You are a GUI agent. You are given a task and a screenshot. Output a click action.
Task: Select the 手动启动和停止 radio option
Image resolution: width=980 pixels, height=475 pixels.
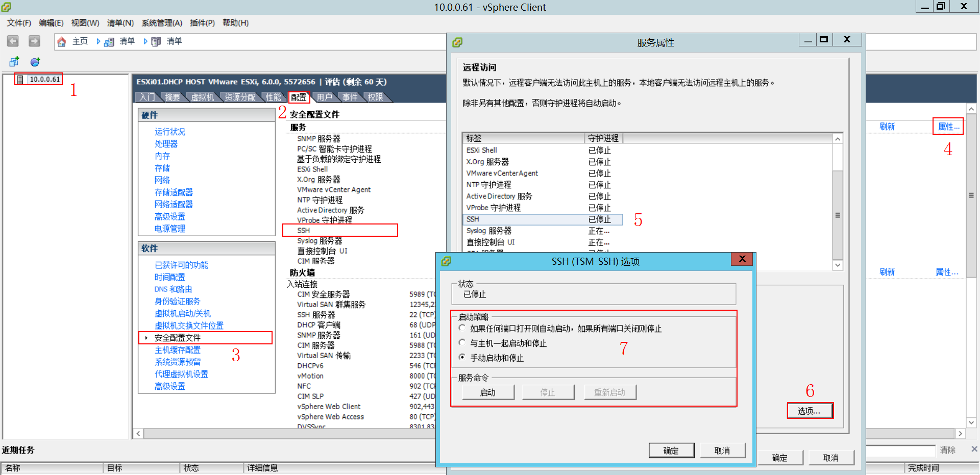click(x=462, y=358)
